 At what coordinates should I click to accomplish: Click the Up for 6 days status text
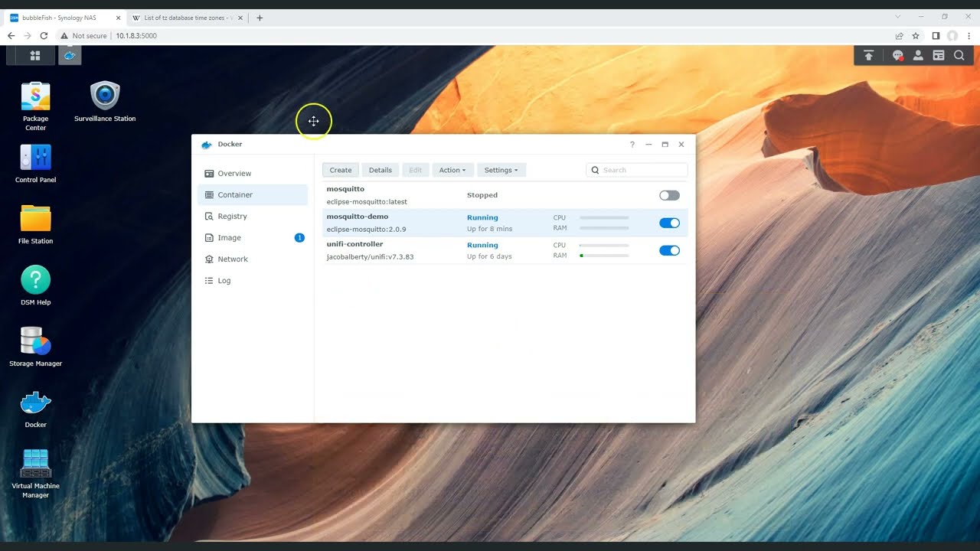[x=489, y=256]
